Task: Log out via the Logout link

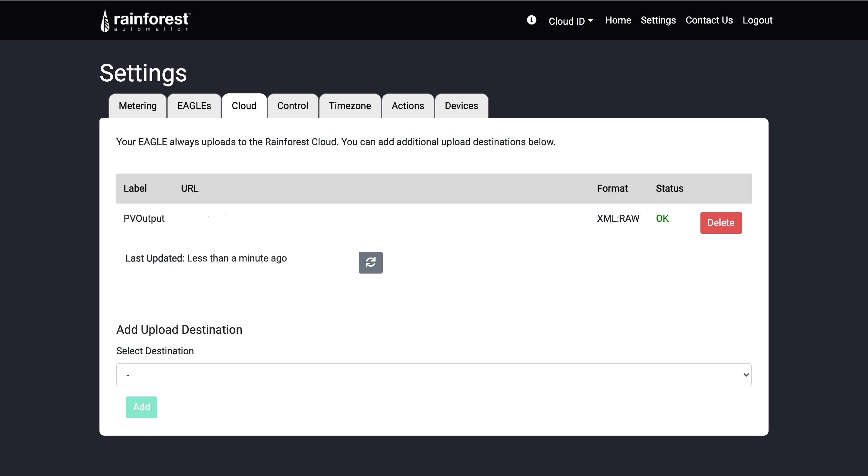Action: [757, 20]
